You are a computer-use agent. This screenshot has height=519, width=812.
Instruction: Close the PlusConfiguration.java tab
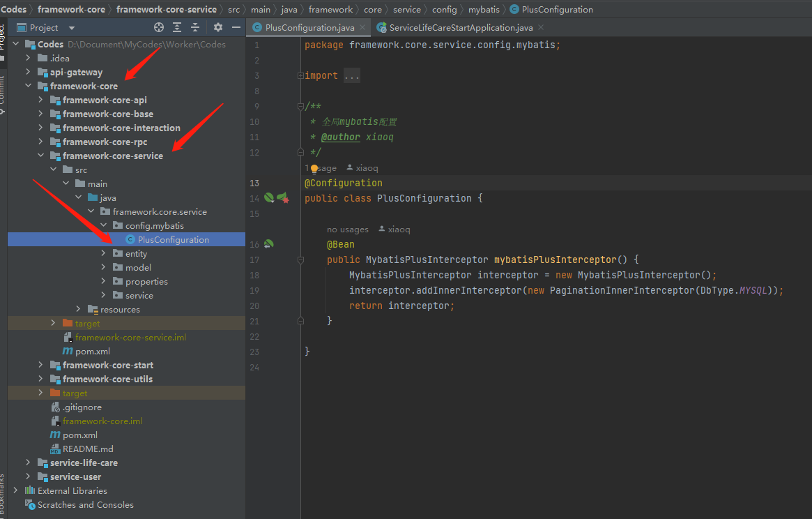362,27
